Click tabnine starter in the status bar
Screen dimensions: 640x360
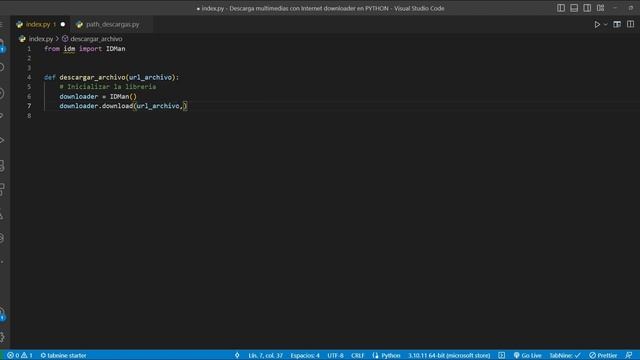point(63,355)
